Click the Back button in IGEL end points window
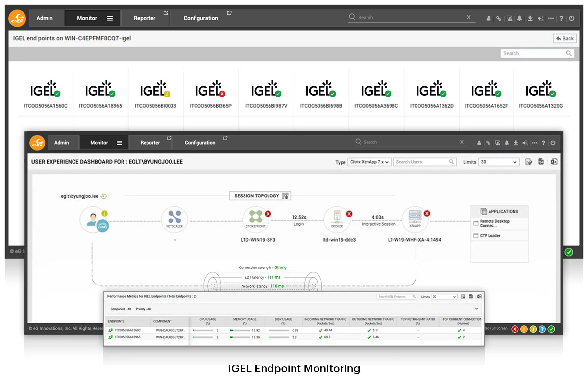This screenshot has width=588, height=389. tap(565, 38)
